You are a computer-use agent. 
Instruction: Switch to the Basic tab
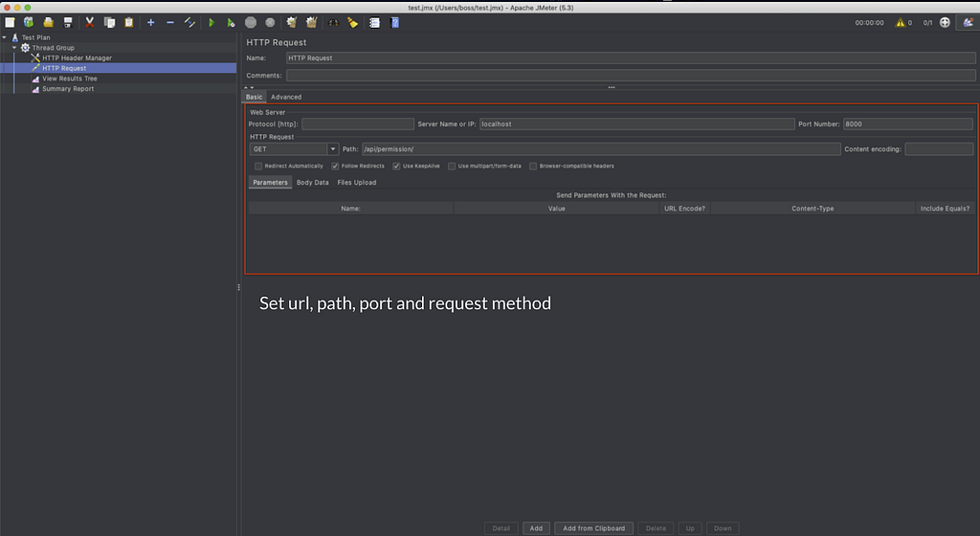(255, 97)
